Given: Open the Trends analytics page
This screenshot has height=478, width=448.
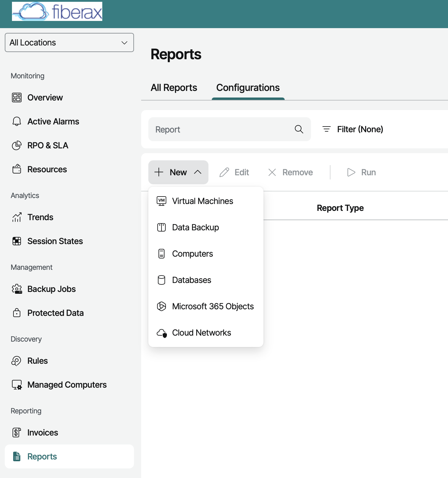Looking at the screenshot, I should [x=69, y=217].
